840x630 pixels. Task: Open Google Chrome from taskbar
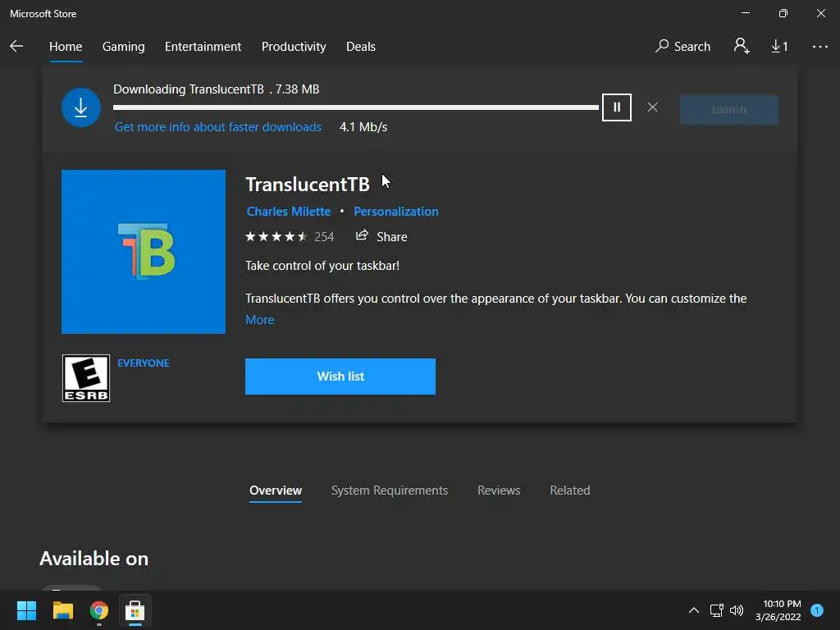click(98, 610)
